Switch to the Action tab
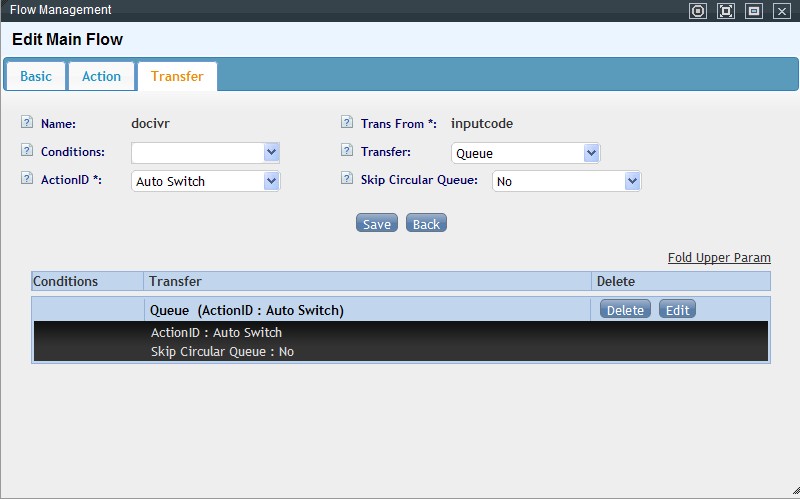The width and height of the screenshot is (800, 499). (x=101, y=76)
